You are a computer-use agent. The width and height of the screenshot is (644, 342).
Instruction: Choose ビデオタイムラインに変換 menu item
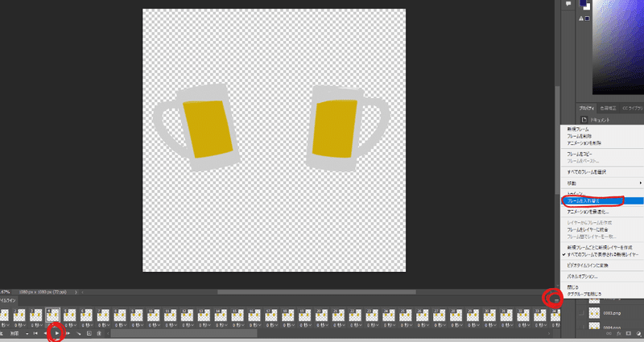(588, 266)
